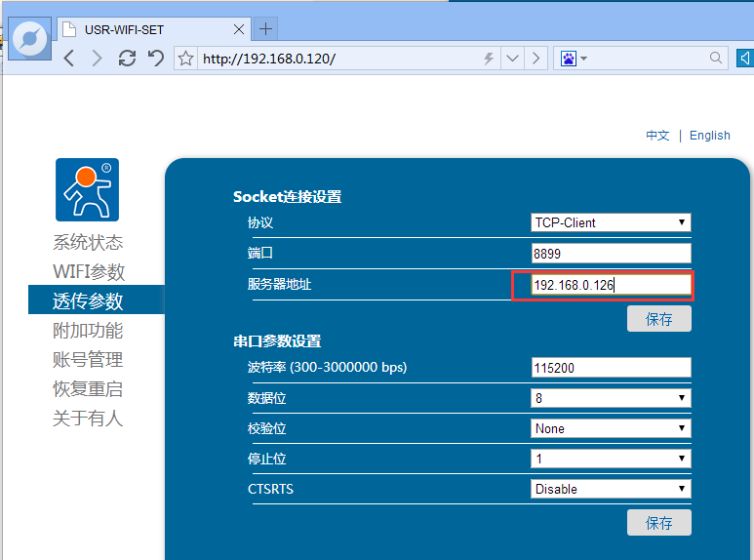The height and width of the screenshot is (560, 754).
Task: Save the Socket connection settings
Action: tap(658, 319)
